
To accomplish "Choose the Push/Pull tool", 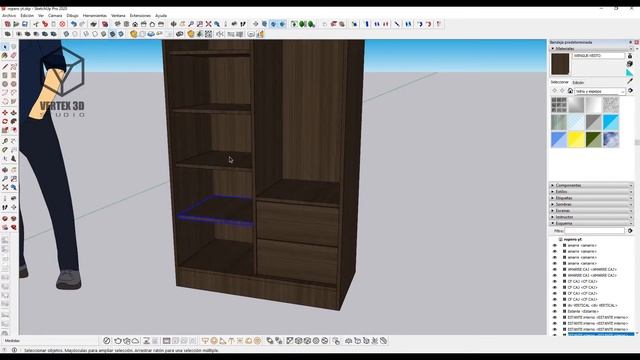I will click(13, 113).
